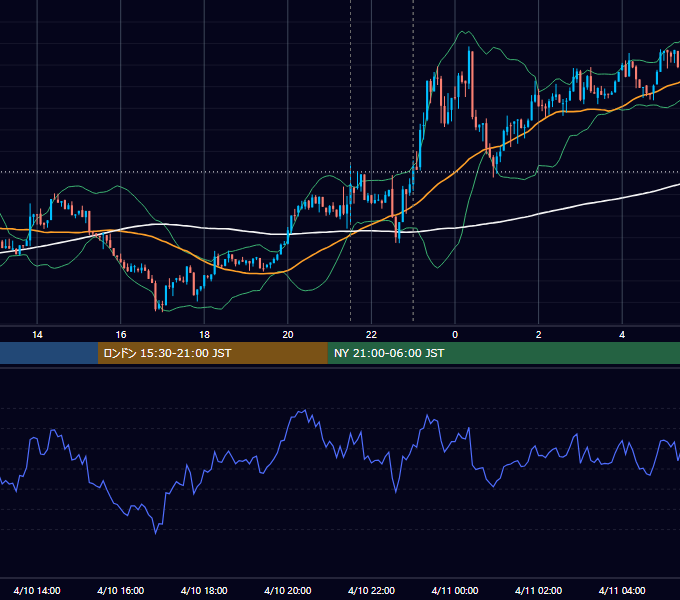
Task: Click the 4/10 14:00 date label
Action: pos(37,590)
